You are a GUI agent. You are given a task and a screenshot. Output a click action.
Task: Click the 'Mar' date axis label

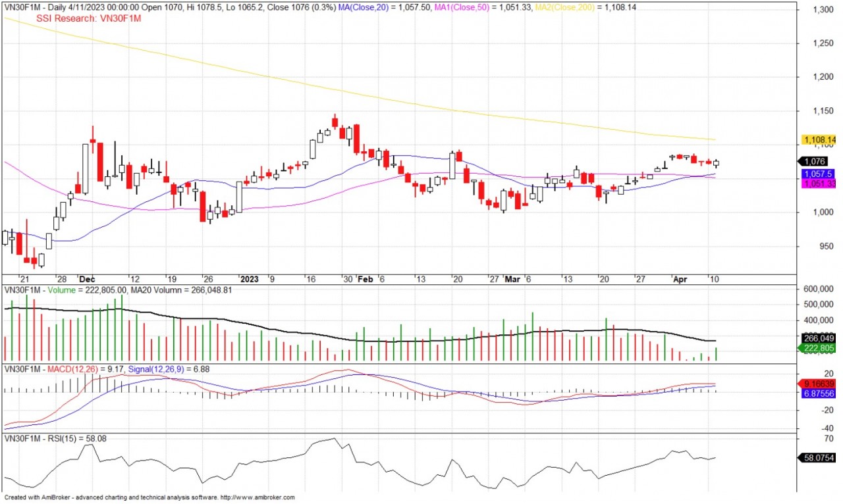pyautogui.click(x=512, y=279)
